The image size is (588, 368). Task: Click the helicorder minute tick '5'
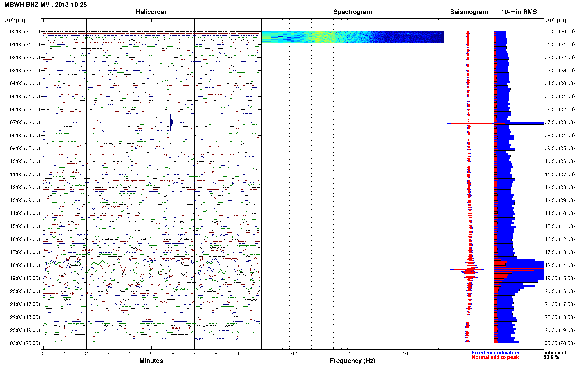(151, 354)
